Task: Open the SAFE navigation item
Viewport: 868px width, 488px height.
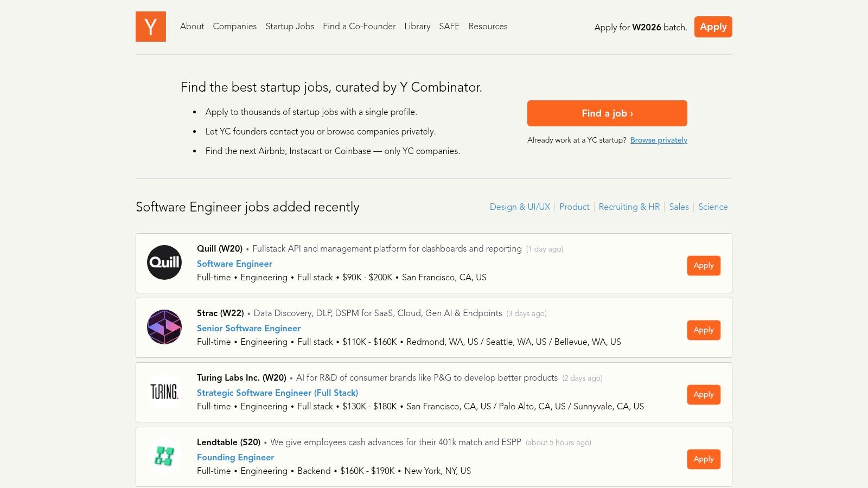Action: (449, 26)
